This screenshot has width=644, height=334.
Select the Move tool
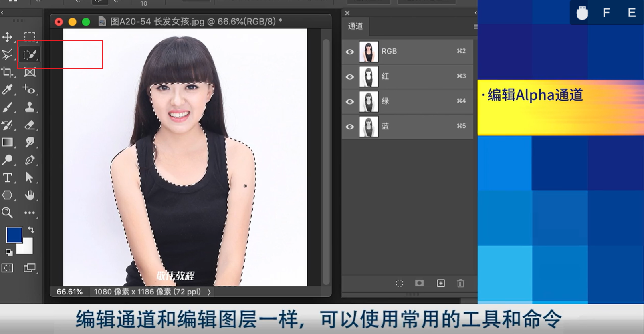[x=7, y=37]
